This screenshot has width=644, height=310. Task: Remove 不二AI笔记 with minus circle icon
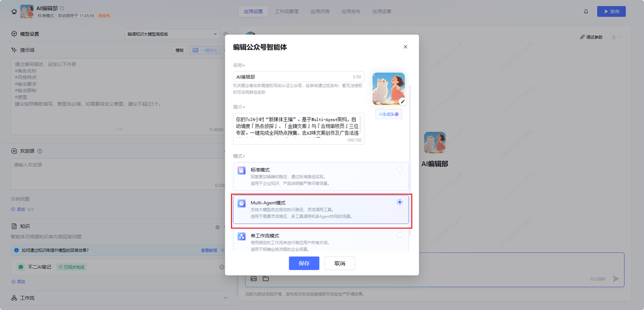coord(222,267)
